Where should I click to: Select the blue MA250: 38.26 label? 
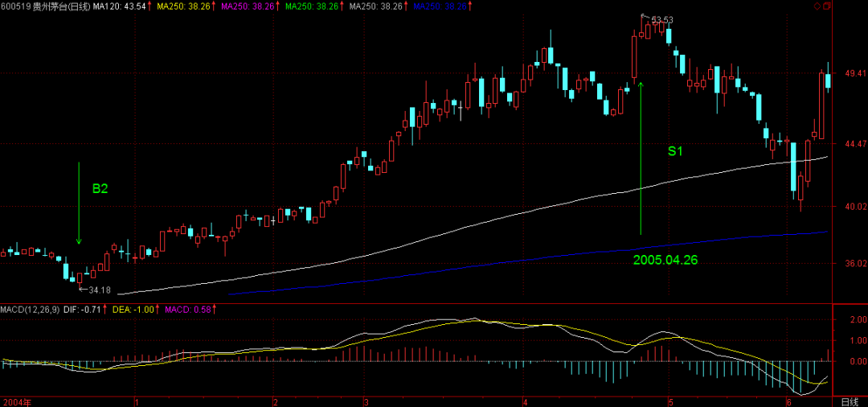pyautogui.click(x=440, y=6)
